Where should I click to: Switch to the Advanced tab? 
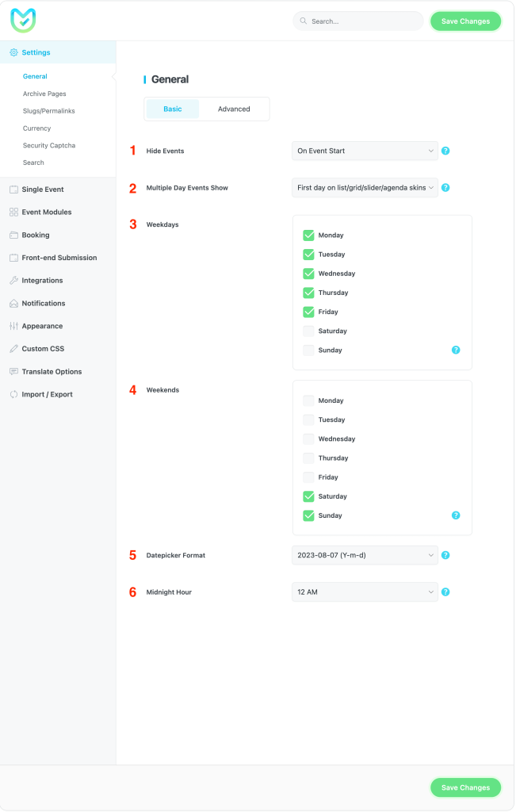pos(234,109)
